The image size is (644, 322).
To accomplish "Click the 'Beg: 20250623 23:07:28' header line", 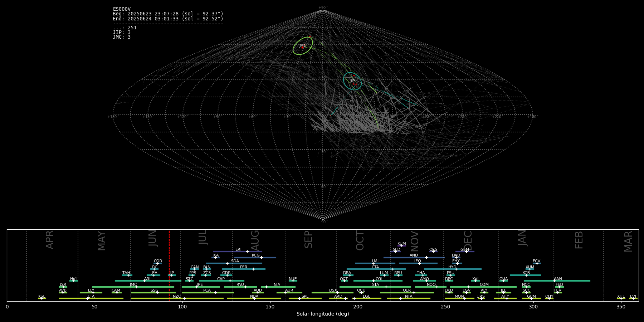I will coord(168,14).
